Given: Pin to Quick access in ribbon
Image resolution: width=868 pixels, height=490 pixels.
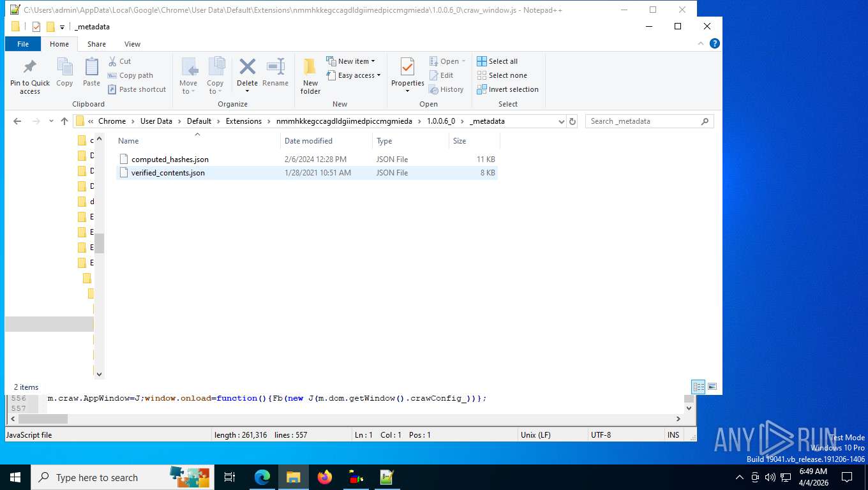Looking at the screenshot, I should coord(30,77).
